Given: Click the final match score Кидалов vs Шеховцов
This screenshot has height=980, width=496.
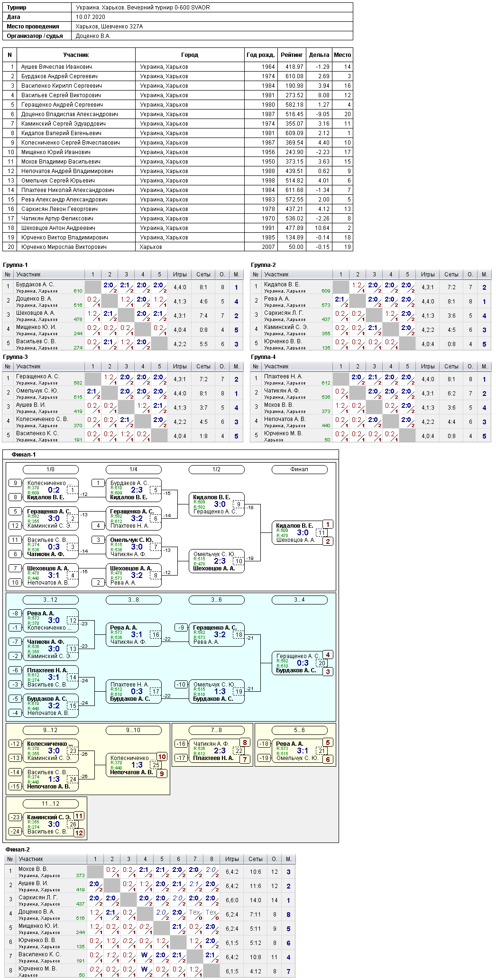Looking at the screenshot, I should pyautogui.click(x=303, y=532).
